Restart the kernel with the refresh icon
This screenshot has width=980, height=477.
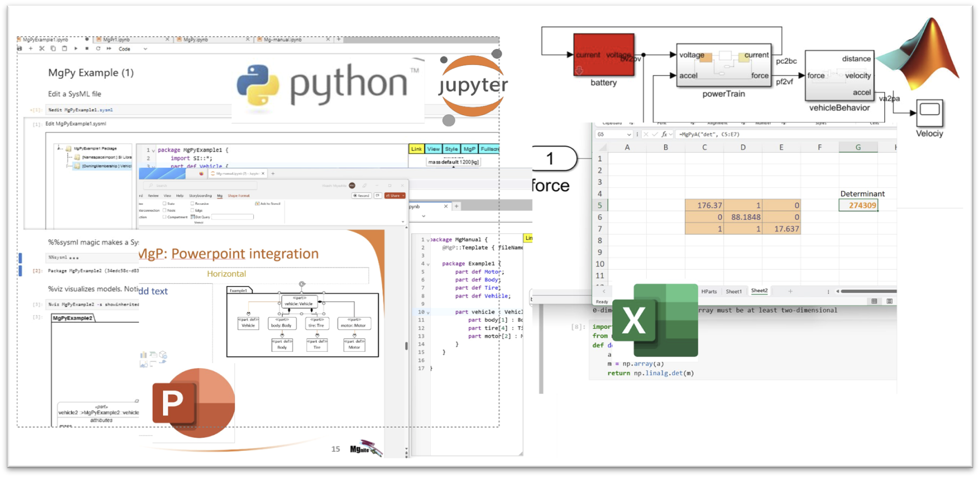(x=98, y=49)
